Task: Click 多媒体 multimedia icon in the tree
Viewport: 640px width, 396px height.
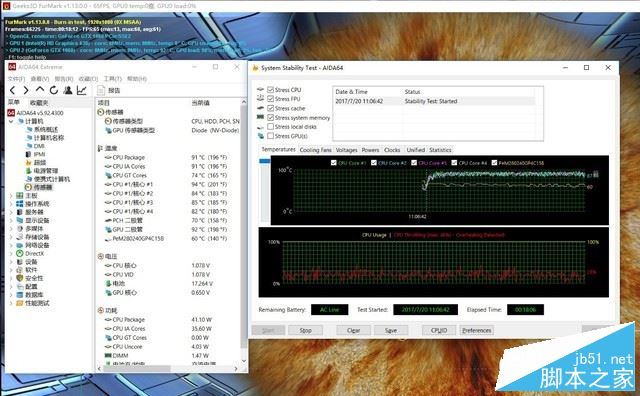Action: pyautogui.click(x=19, y=229)
